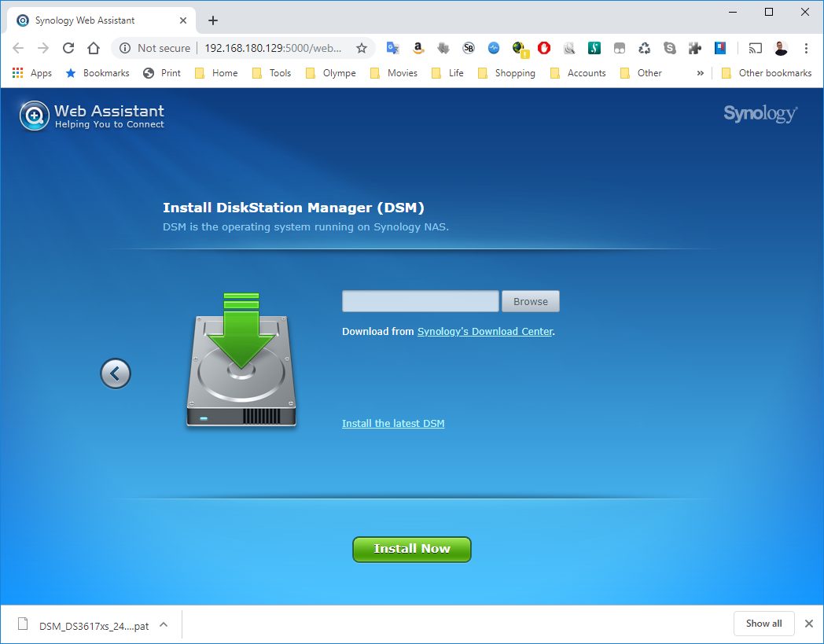Click the green Install Now button

click(412, 550)
